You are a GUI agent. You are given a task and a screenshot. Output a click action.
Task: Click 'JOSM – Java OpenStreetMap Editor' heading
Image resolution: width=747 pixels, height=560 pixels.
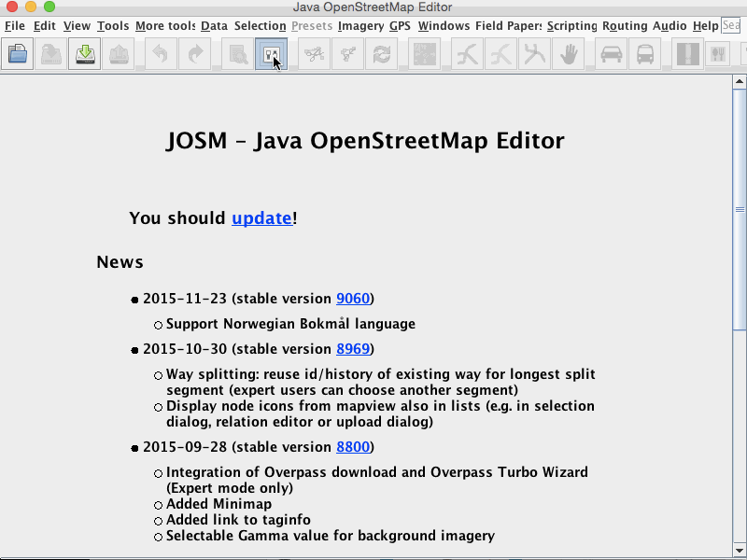[x=365, y=141]
